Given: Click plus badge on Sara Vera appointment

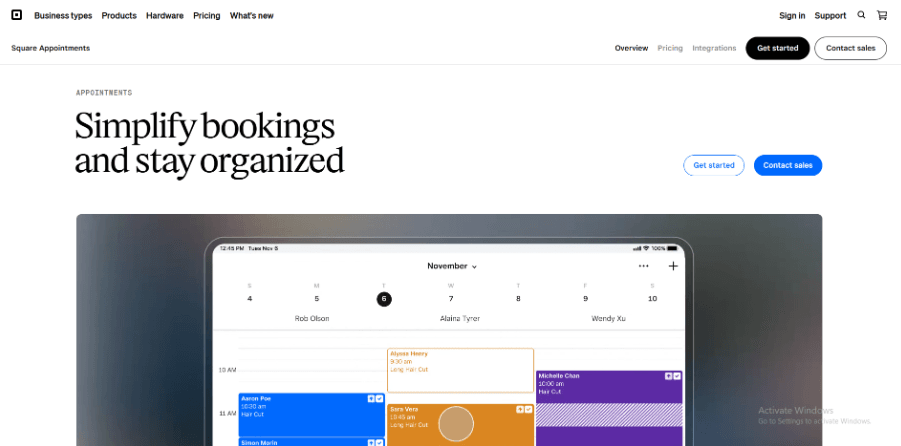Looking at the screenshot, I should click(x=519, y=409).
